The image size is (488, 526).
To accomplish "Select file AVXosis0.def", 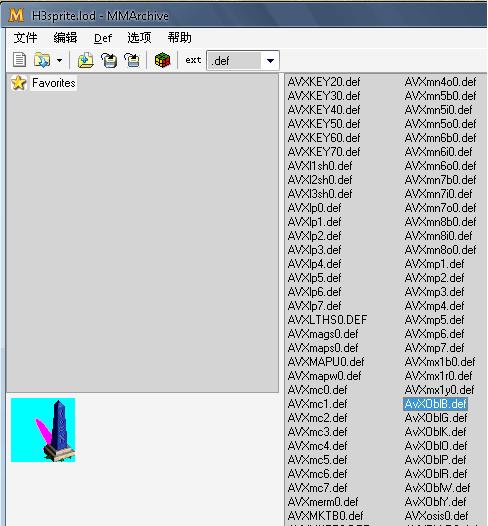I will (x=436, y=516).
